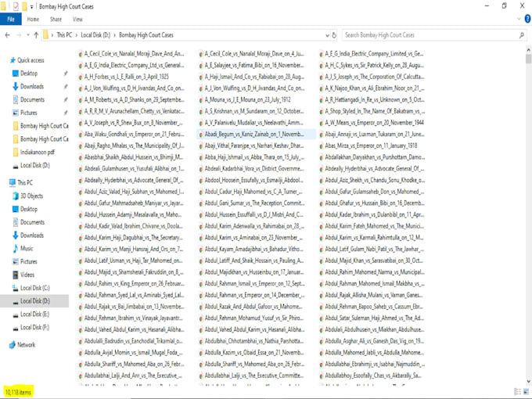532x399 pixels.
Task: Click icon of A_V_Joseph_vs_R_Shew_Bux file
Action: click(x=81, y=123)
